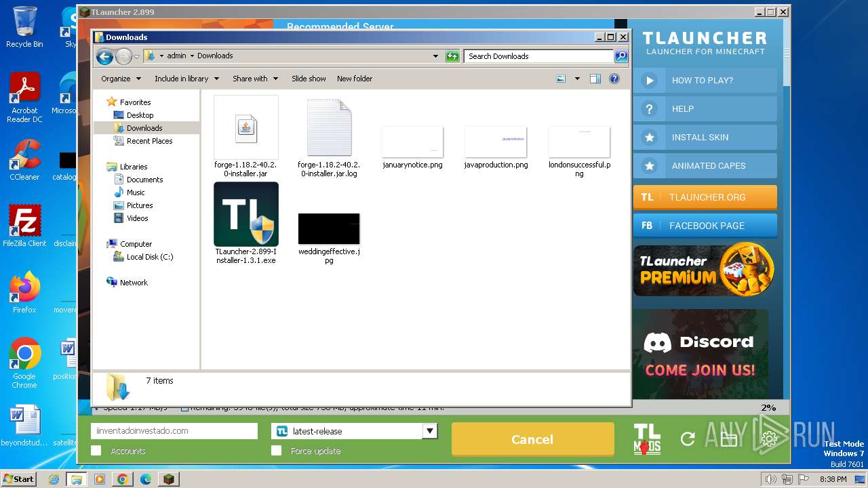Select forge-1.18.2-40.2.0-installer.jar file icon
This screenshot has width=868, height=488.
click(246, 127)
